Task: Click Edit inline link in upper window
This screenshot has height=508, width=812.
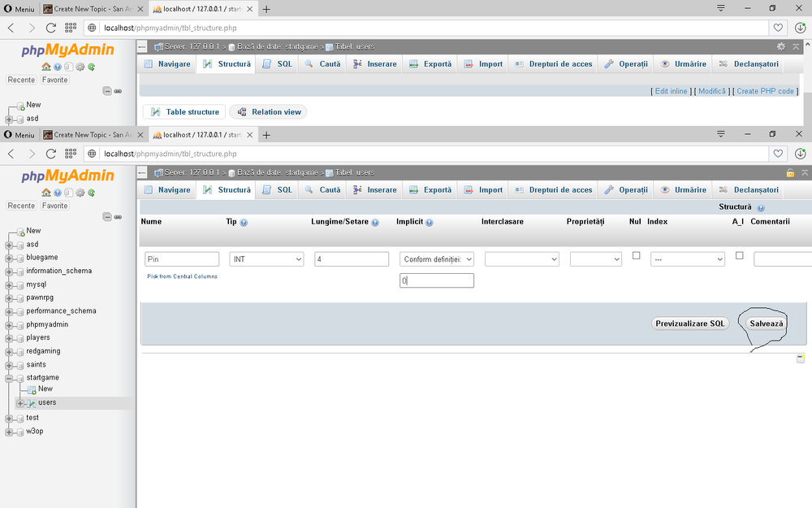Action: click(672, 91)
